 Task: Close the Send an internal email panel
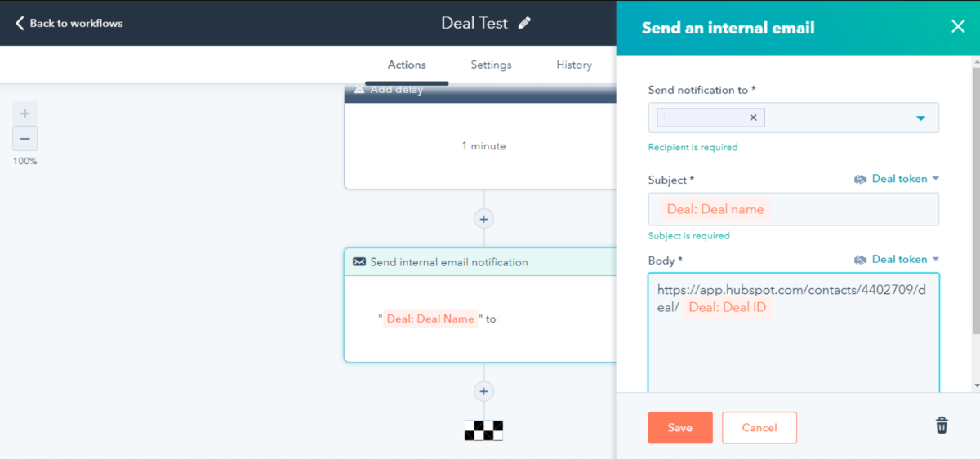pos(958,27)
